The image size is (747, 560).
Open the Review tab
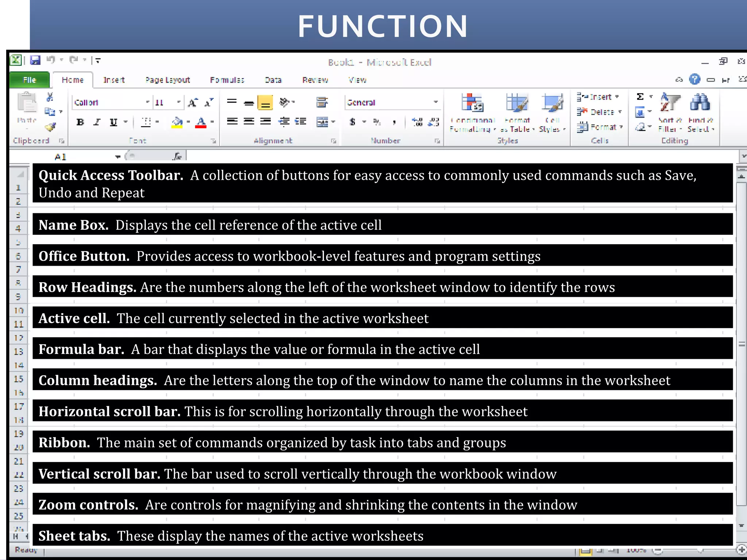click(315, 80)
